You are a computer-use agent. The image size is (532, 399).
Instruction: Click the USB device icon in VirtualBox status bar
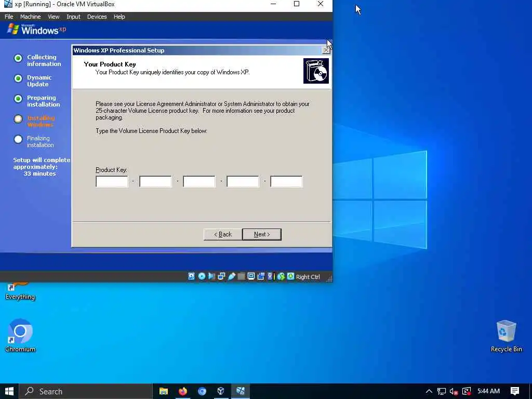231,276
